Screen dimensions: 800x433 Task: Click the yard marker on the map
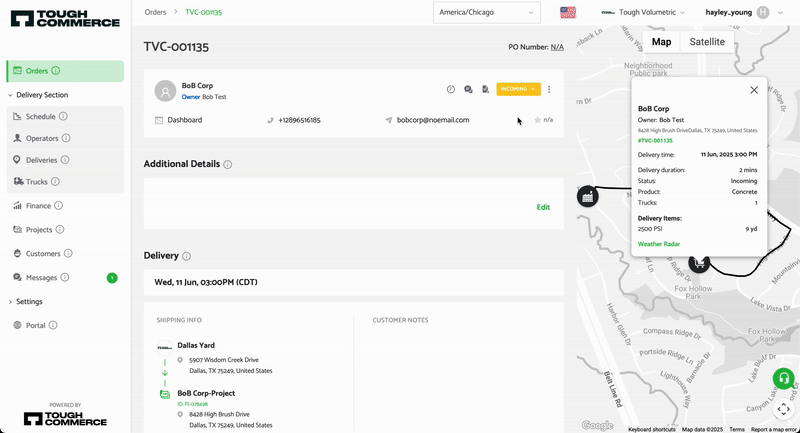pyautogui.click(x=587, y=196)
